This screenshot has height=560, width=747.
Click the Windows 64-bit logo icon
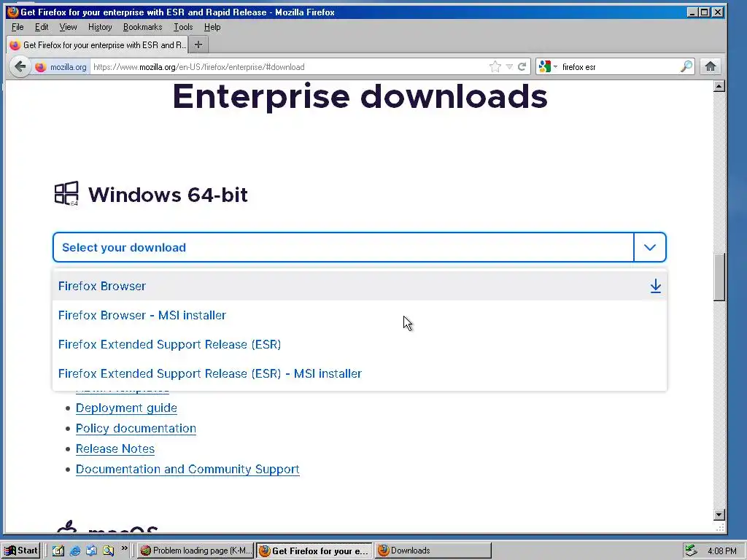click(66, 193)
